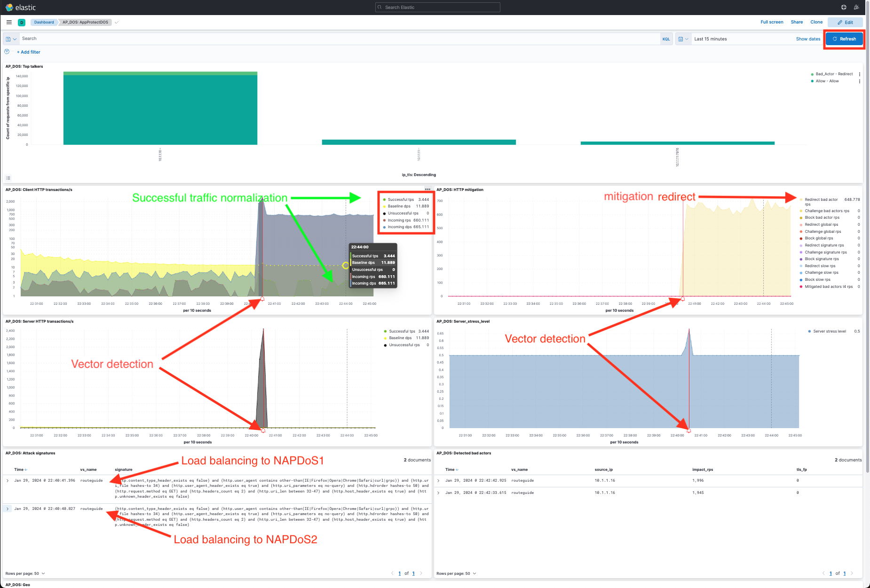
Task: Click the Refresh button
Action: coord(844,39)
